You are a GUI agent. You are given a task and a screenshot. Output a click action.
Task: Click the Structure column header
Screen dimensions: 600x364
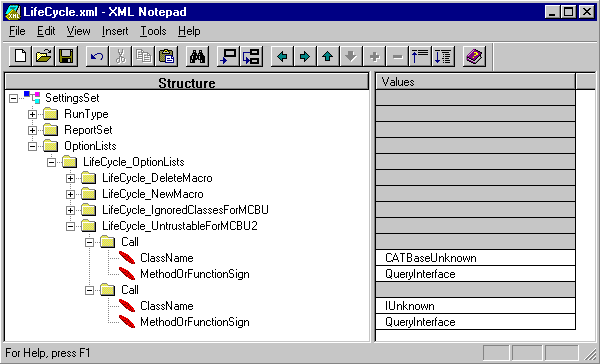click(x=187, y=82)
